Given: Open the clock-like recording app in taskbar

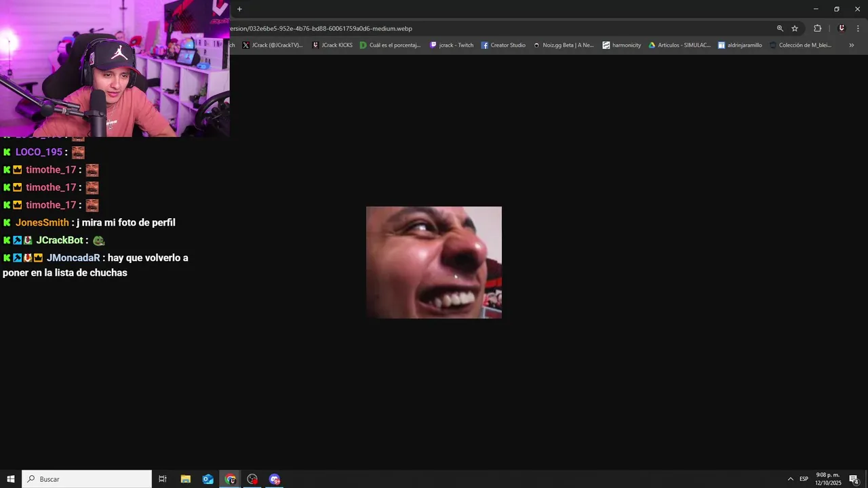Looking at the screenshot, I should coord(253,479).
